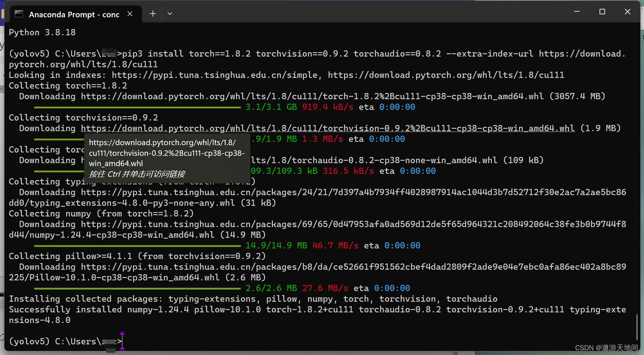This screenshot has width=644, height=355.
Task: Click the 'Collecting torchvision==0.9.2' line
Action: pos(83,118)
